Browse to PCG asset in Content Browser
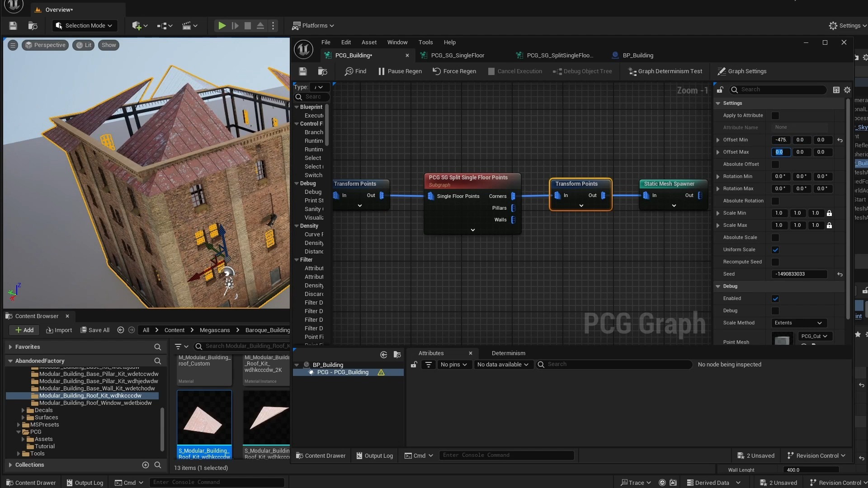Viewport: 868px width, 488px height. pos(322,71)
